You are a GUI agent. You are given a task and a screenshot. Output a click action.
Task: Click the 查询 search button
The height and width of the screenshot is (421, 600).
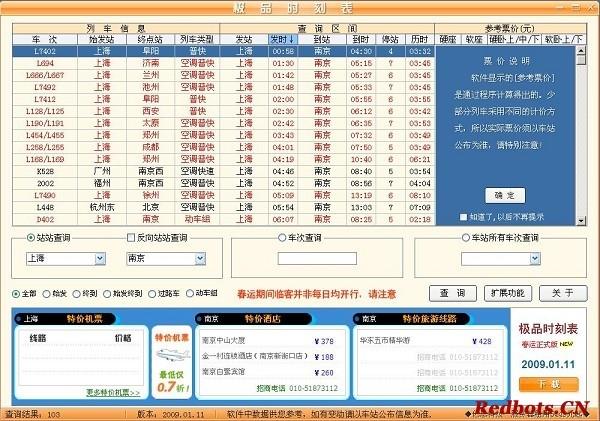(x=453, y=293)
